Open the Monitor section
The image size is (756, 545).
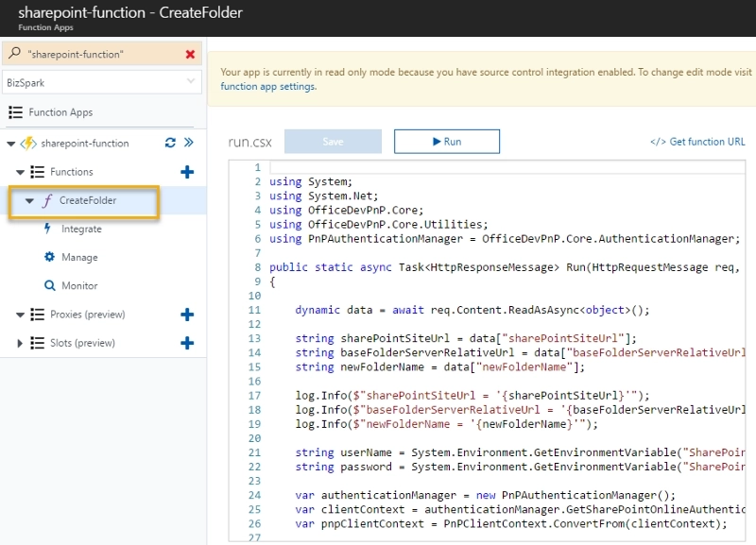[x=79, y=286]
